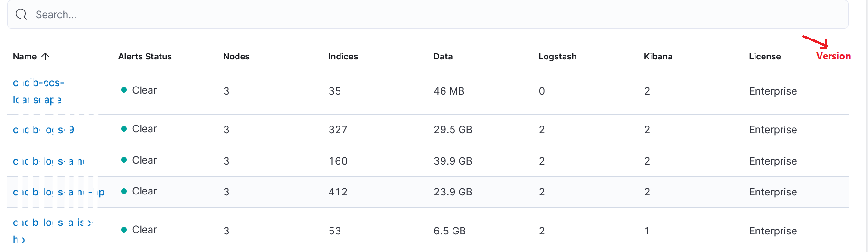
Task: Click Clear status in the 46 MB row
Action: (139, 90)
